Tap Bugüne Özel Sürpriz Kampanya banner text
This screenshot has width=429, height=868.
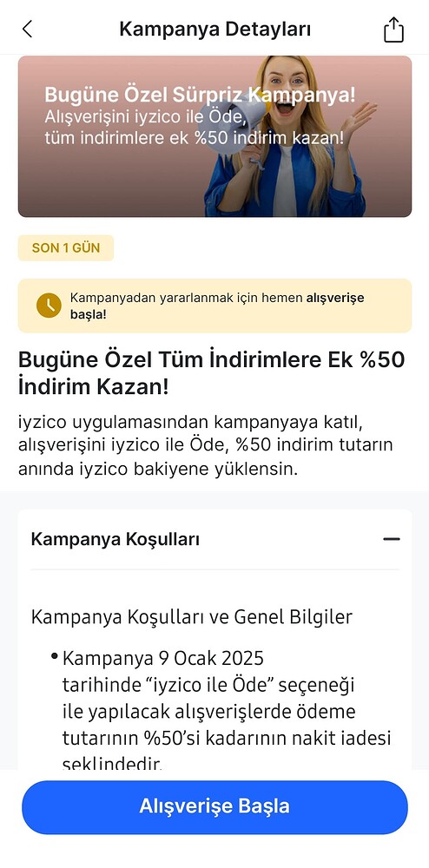[200, 95]
